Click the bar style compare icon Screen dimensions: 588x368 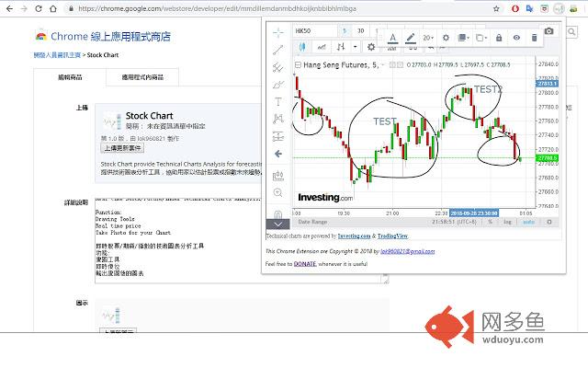click(x=341, y=47)
